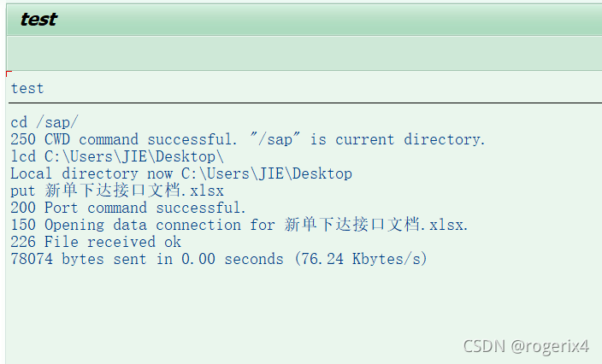Click the "test" window title
602x364 pixels.
[38, 20]
